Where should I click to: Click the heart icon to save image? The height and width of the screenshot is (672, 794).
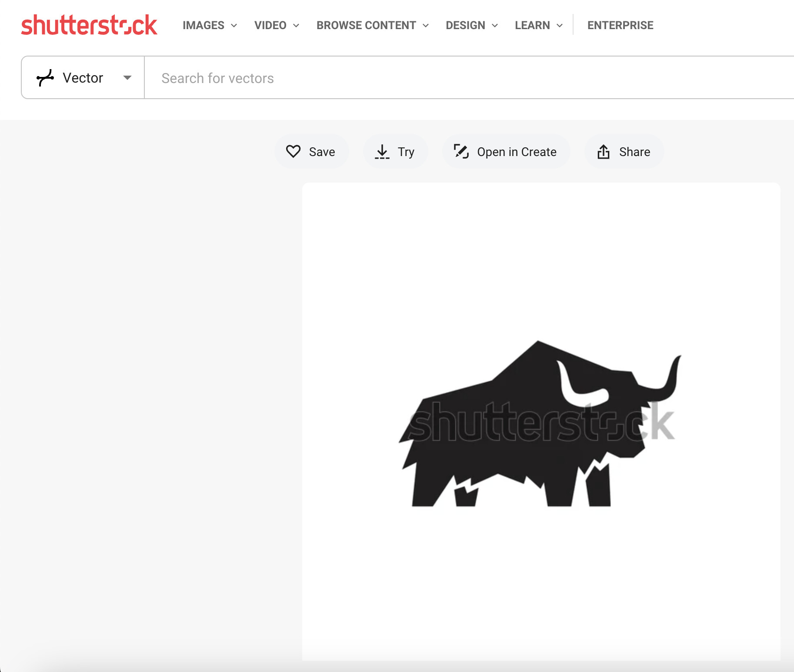(293, 151)
